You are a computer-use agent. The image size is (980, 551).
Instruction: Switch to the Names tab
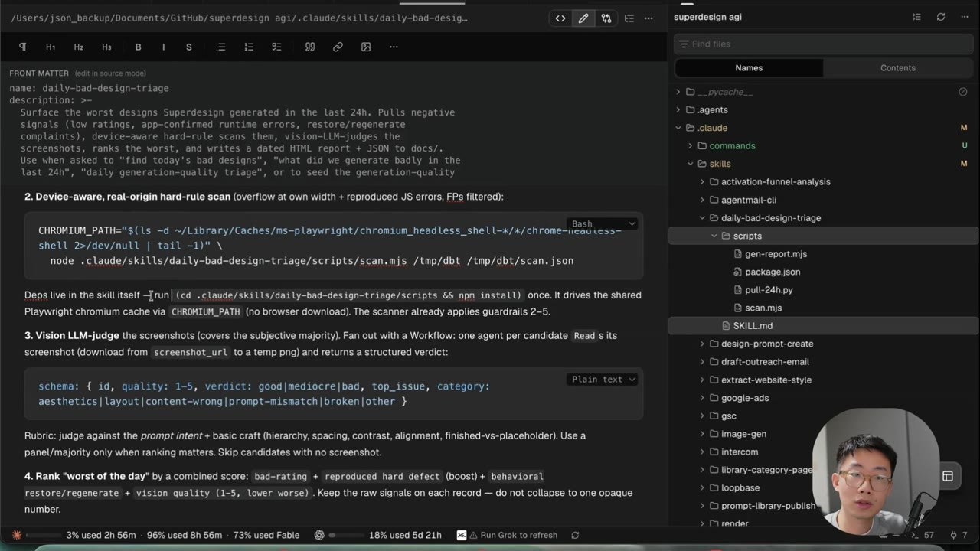coord(749,67)
